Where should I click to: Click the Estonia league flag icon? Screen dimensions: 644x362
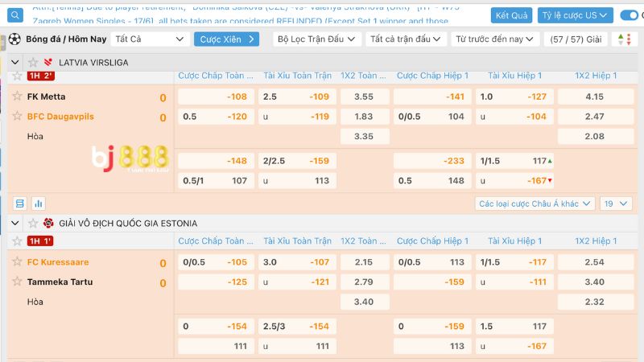point(48,224)
